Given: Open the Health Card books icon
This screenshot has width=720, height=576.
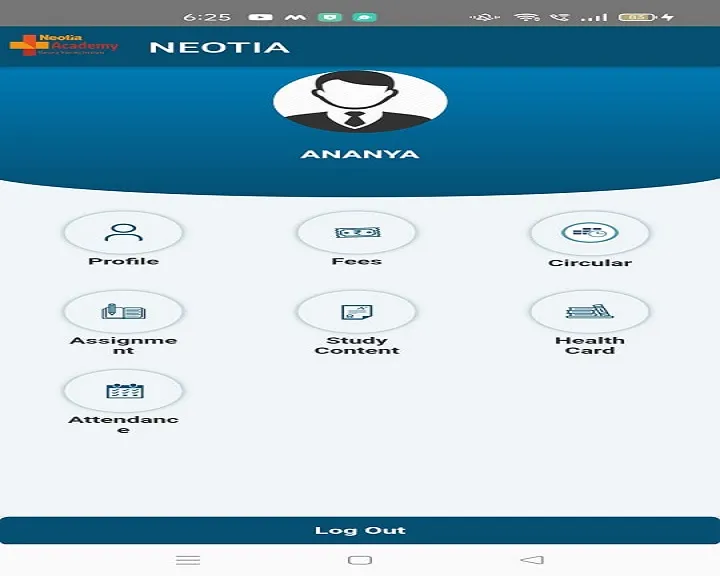Looking at the screenshot, I should [x=590, y=312].
